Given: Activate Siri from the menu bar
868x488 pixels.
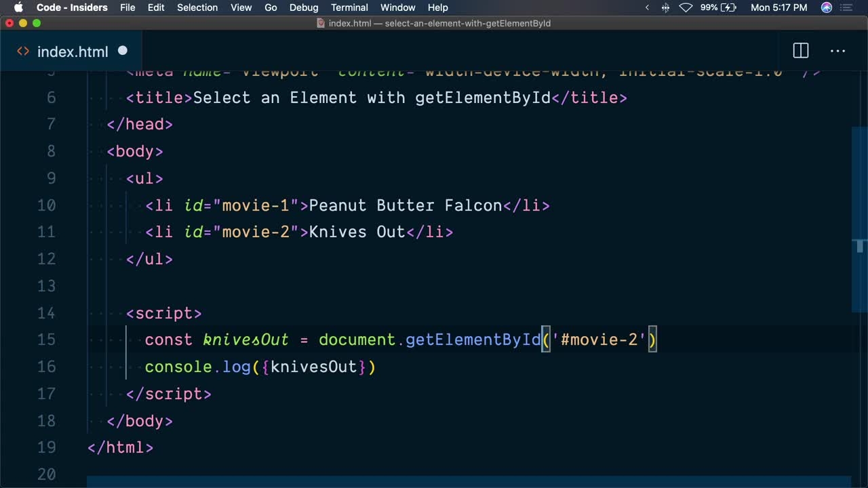Looking at the screenshot, I should click(x=826, y=7).
